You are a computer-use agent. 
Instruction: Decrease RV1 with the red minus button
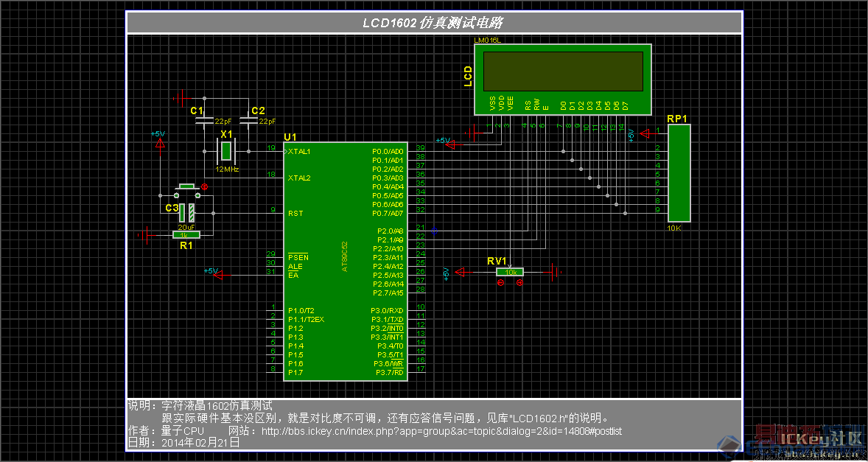tap(500, 283)
